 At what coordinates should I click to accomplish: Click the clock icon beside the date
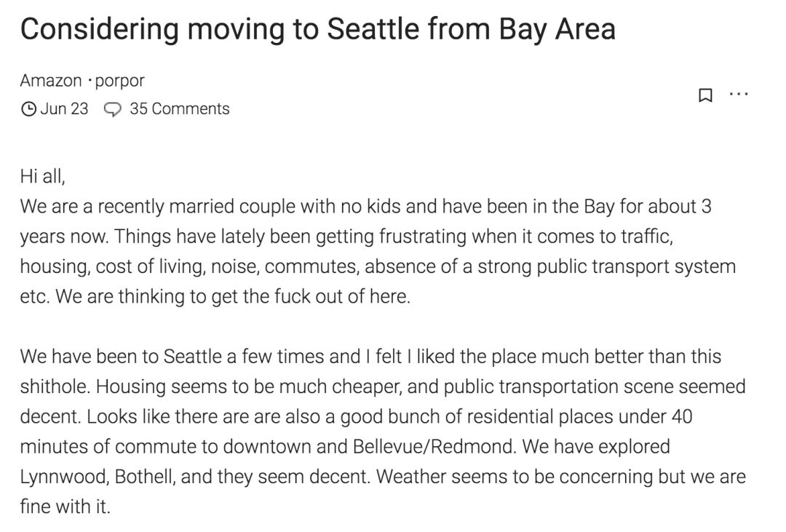tap(28, 109)
